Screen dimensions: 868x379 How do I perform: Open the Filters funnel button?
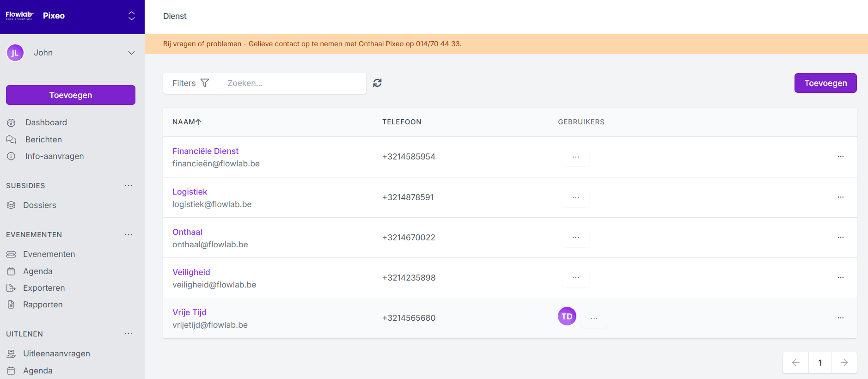[190, 83]
